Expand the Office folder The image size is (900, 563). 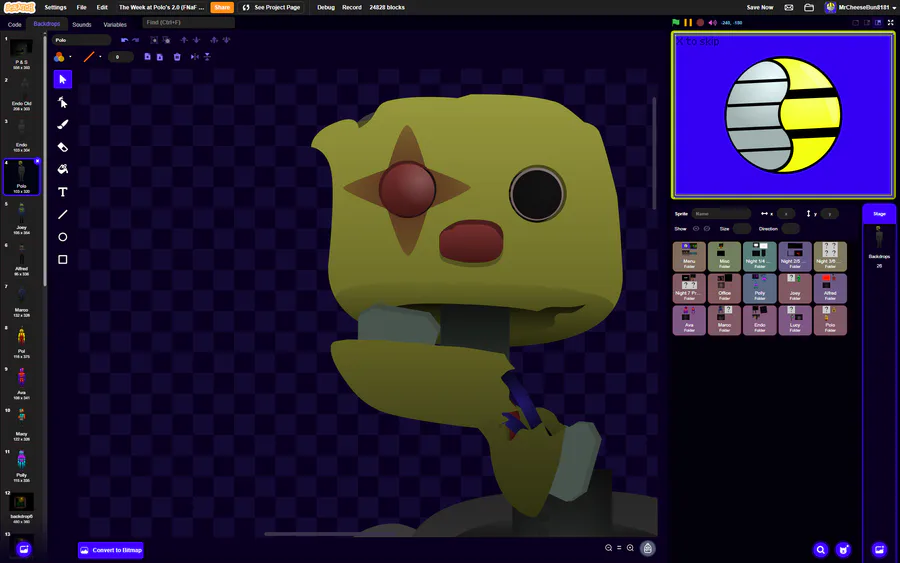[724, 288]
